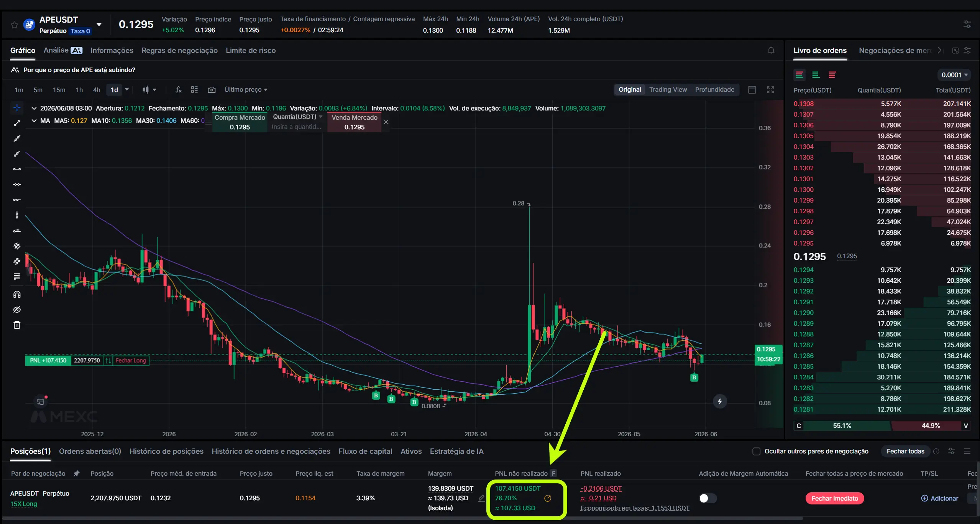The height and width of the screenshot is (524, 980).
Task: Toggle Adição de Margem Automática switch
Action: click(708, 498)
